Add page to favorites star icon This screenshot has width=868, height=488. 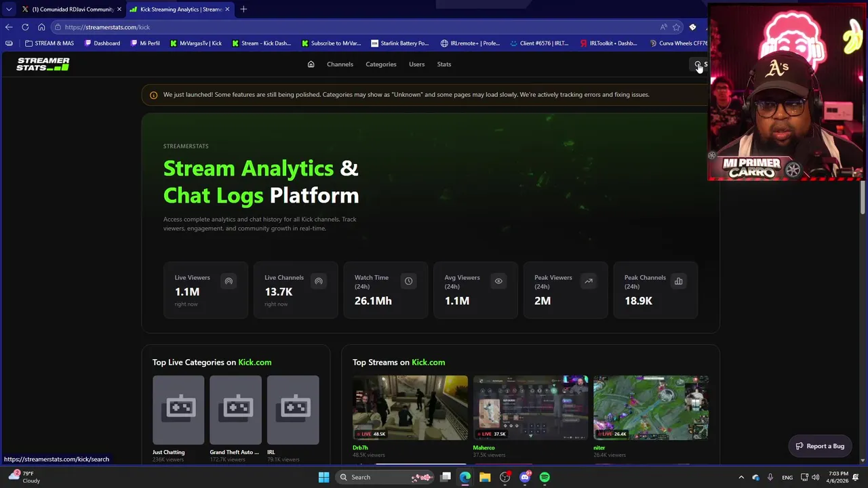click(x=676, y=27)
